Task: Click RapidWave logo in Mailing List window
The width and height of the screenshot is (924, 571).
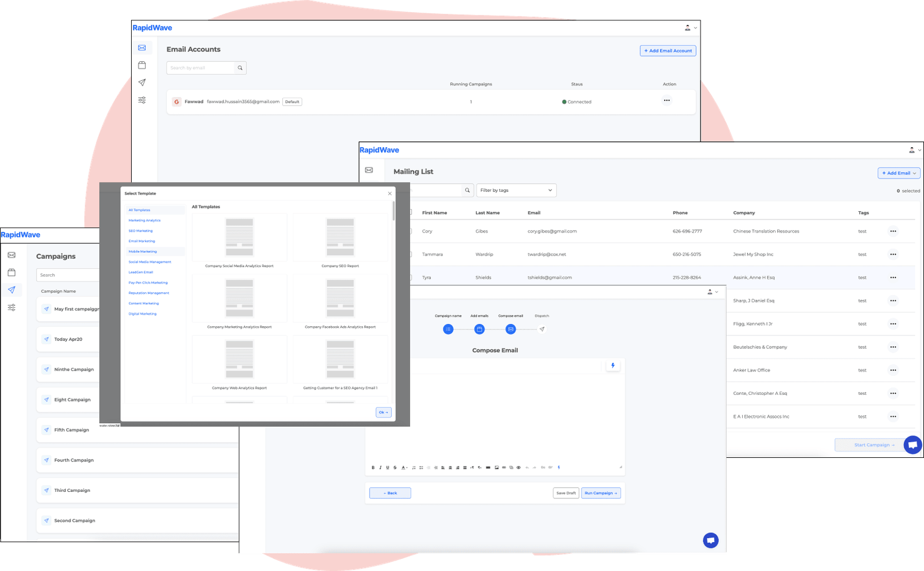Action: (379, 150)
